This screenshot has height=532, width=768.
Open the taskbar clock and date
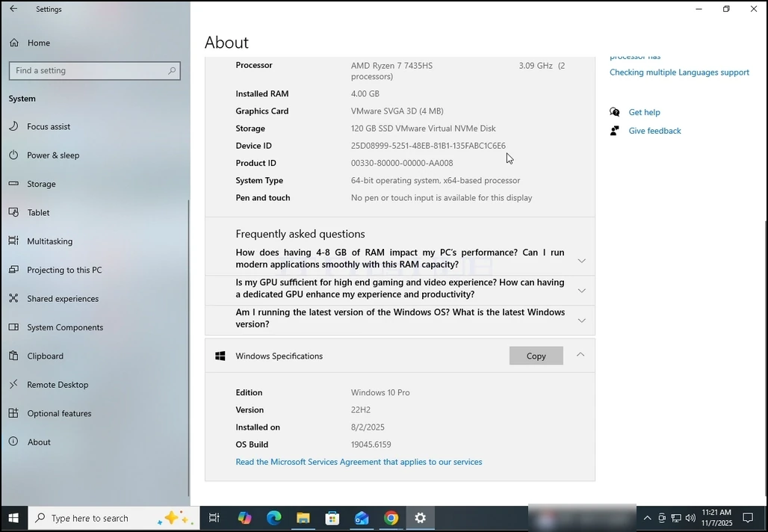click(x=716, y=519)
